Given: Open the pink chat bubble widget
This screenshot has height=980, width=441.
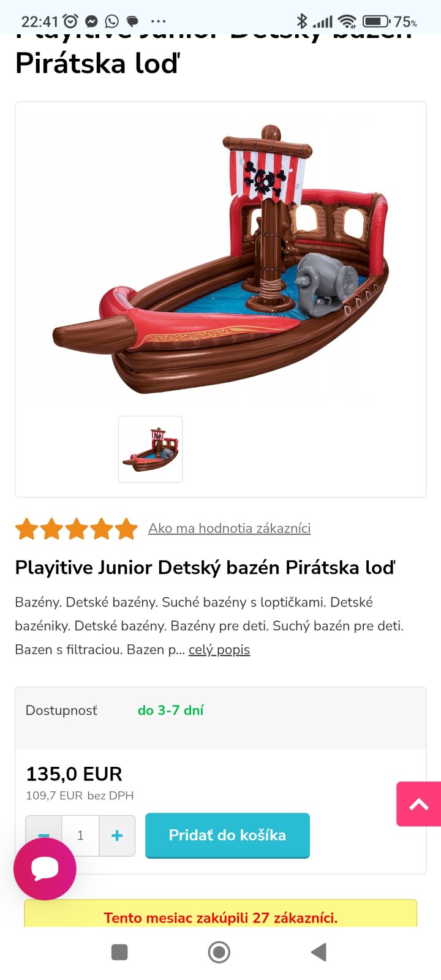Looking at the screenshot, I should [x=45, y=869].
